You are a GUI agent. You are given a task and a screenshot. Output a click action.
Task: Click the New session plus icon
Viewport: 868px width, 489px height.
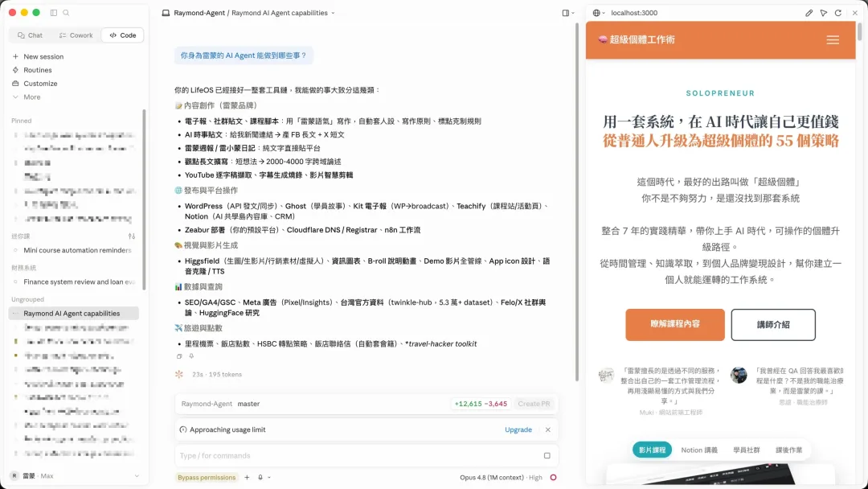(x=15, y=56)
